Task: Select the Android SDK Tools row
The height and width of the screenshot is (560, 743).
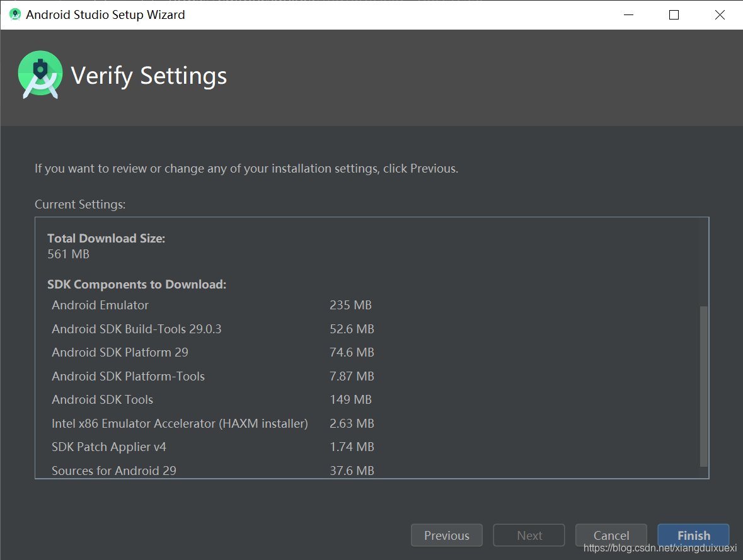Action: coord(211,400)
